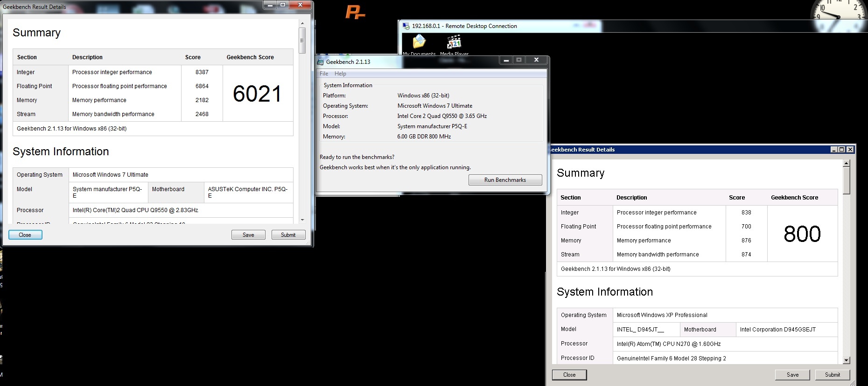The image size is (868, 386).
Task: Open My Documents icon in Remote Desktop
Action: [x=419, y=42]
